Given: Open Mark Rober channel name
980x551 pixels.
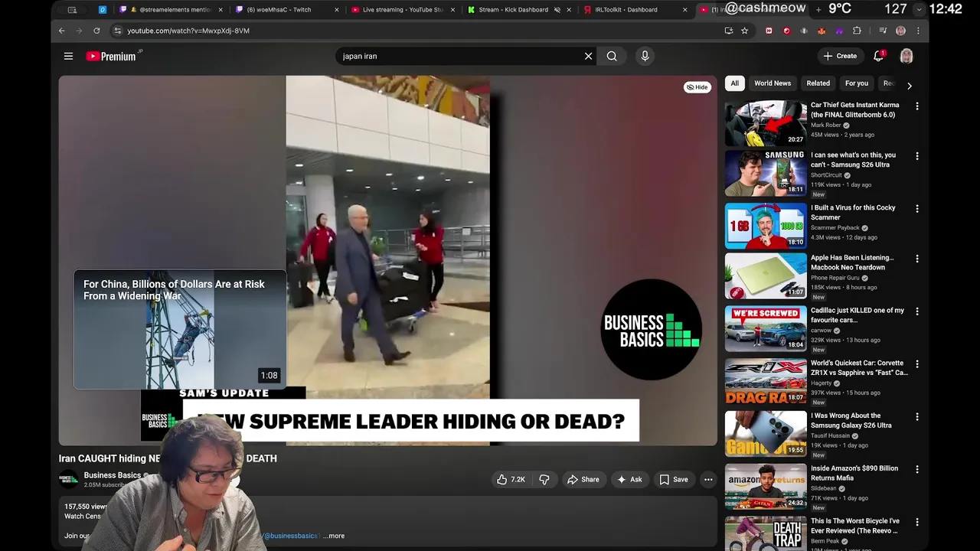Looking at the screenshot, I should point(826,126).
